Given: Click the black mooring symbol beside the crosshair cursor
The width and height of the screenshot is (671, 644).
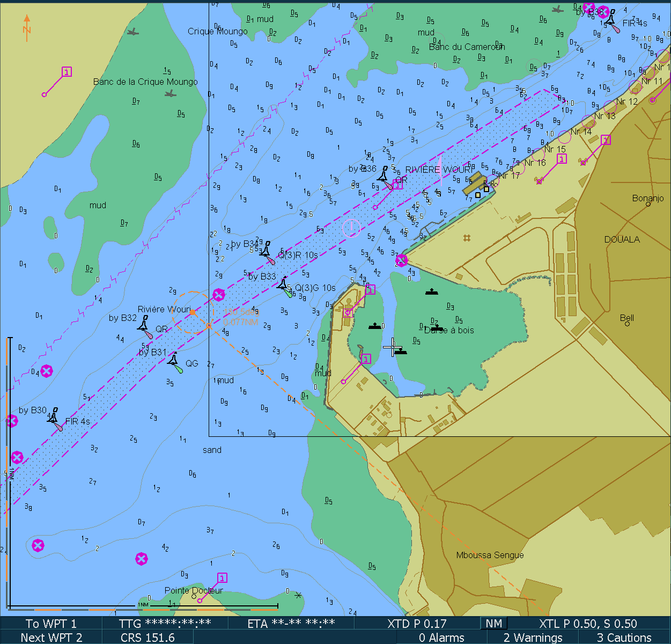Looking at the screenshot, I should [x=401, y=352].
